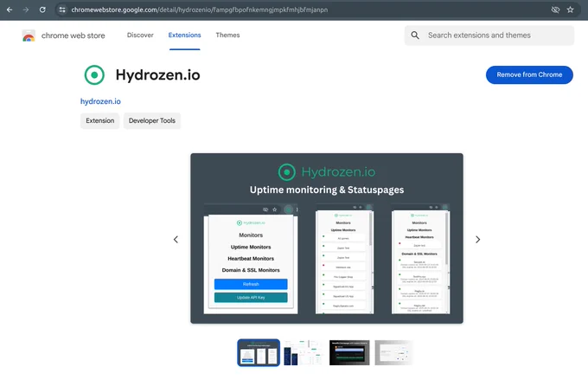Select the fourth gray screenshot thumbnail
Screen dimensions: 588x380
[393, 352]
